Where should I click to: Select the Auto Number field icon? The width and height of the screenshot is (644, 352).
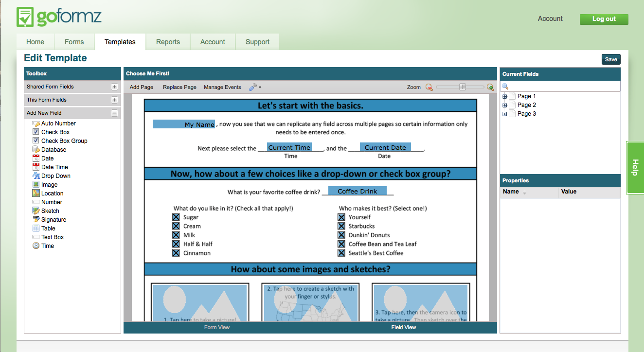point(36,123)
